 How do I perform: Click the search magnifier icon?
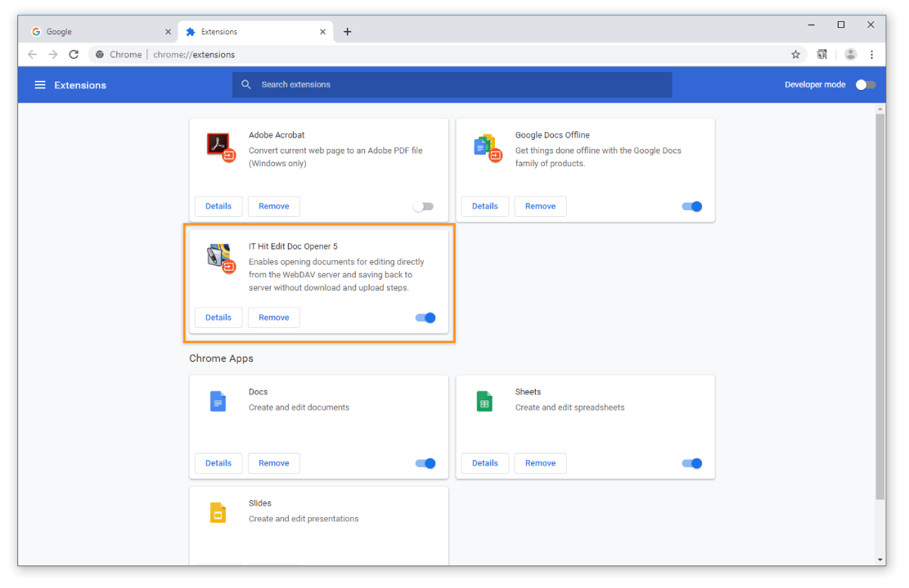click(x=246, y=85)
